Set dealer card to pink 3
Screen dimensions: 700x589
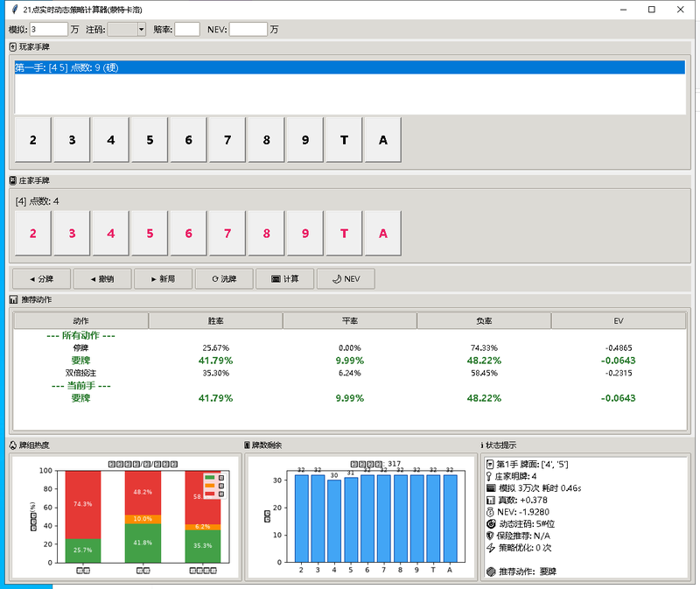point(72,233)
